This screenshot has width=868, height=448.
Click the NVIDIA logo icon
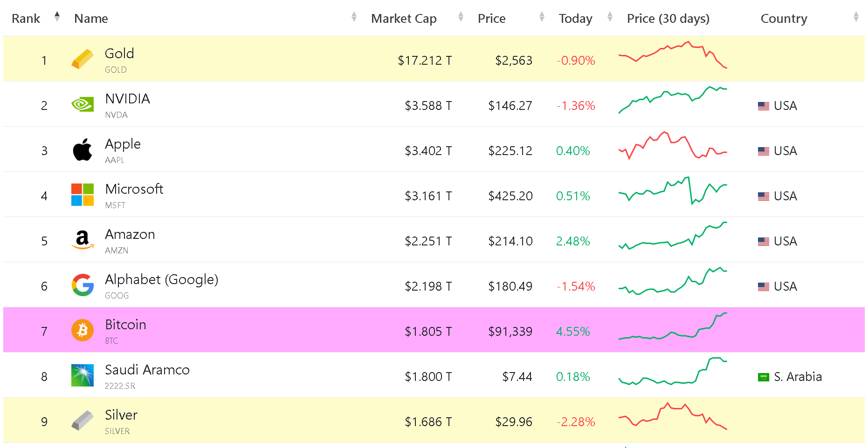(83, 104)
